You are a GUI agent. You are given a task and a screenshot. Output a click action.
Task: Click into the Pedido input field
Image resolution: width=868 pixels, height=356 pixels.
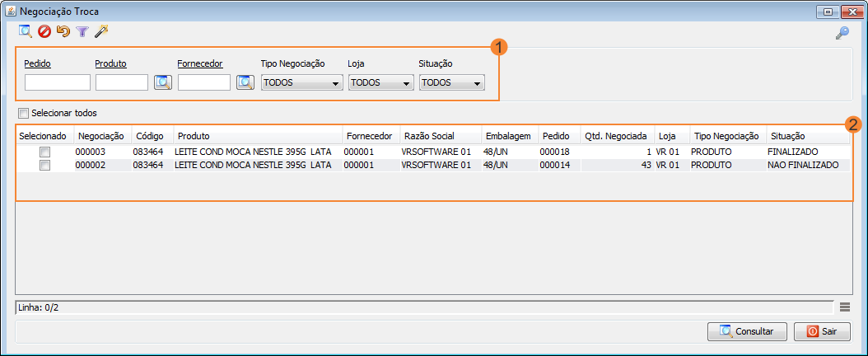coord(58,82)
